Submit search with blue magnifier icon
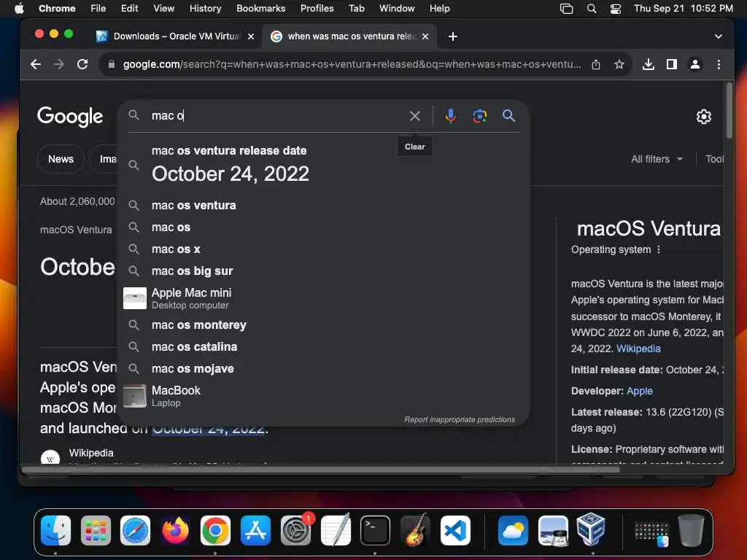This screenshot has height=560, width=747. pyautogui.click(x=508, y=115)
